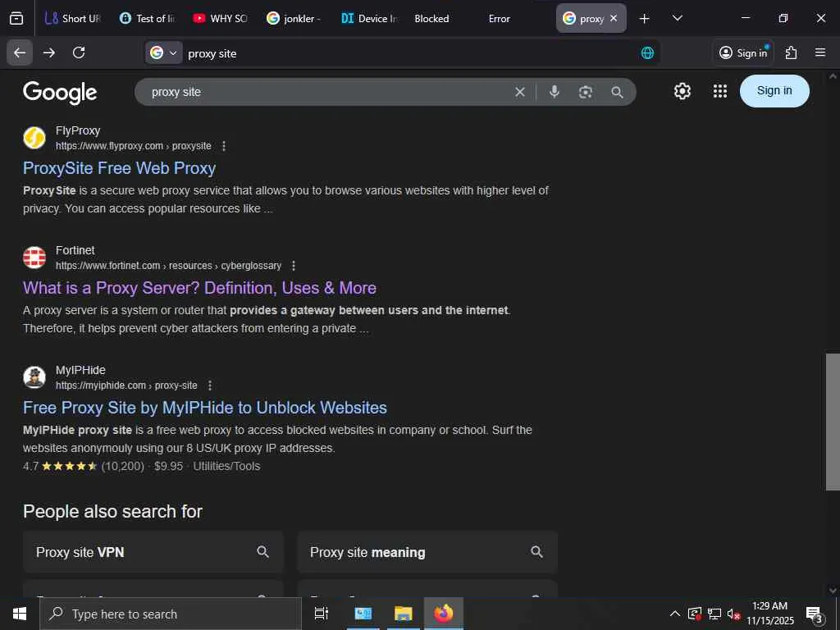Open the muted volume tray icon
The height and width of the screenshot is (630, 840).
(x=733, y=614)
